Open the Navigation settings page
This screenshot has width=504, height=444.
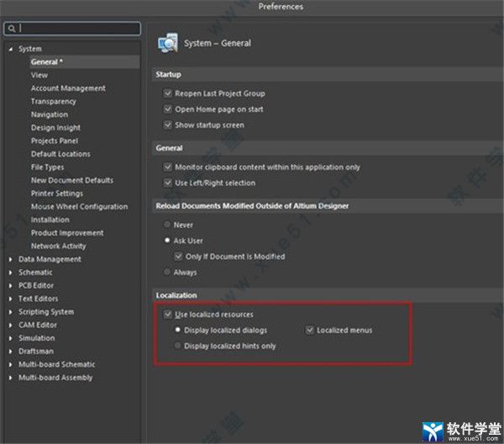(50, 114)
